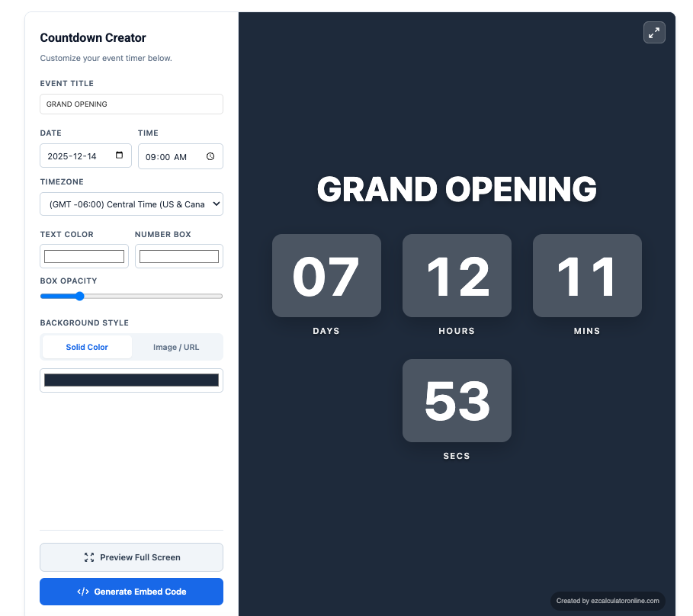Viewport: 693px width, 616px height.
Task: Click the Preview Full Screen button
Action: click(131, 557)
